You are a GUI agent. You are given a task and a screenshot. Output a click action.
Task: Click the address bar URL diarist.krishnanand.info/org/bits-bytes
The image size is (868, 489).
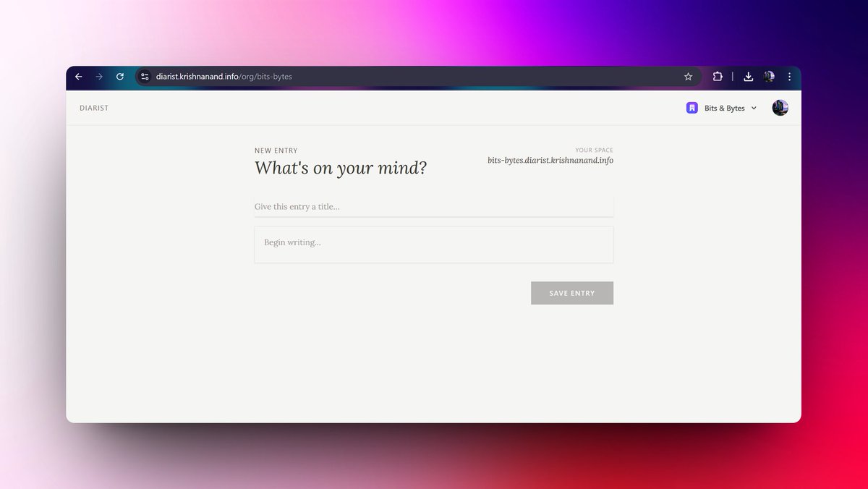(224, 77)
